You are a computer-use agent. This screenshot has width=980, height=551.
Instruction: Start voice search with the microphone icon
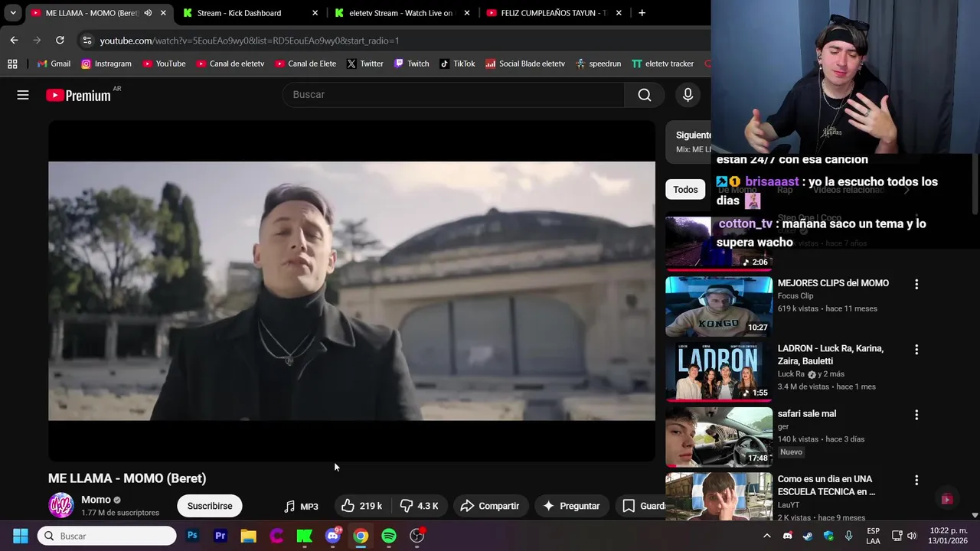(688, 95)
